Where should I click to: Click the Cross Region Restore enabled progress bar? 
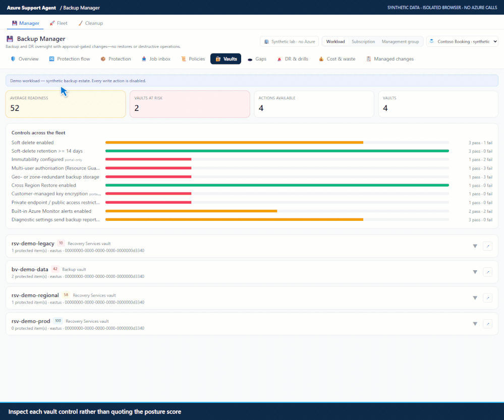277,185
